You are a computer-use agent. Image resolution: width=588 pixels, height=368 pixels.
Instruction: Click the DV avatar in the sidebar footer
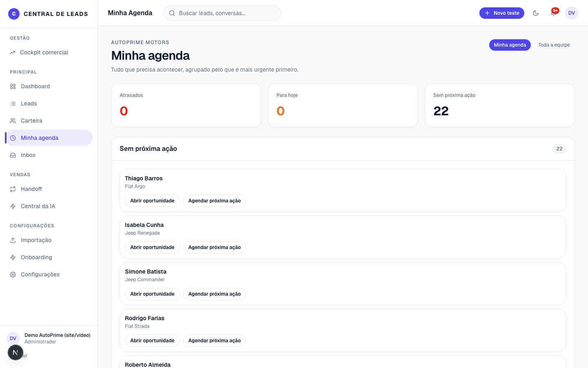pos(13,338)
